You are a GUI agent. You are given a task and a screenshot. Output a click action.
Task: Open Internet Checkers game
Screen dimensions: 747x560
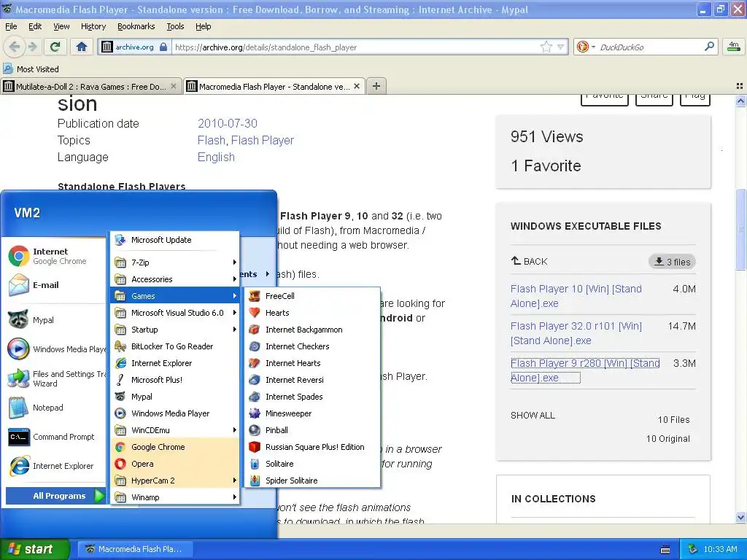[x=312, y=346]
